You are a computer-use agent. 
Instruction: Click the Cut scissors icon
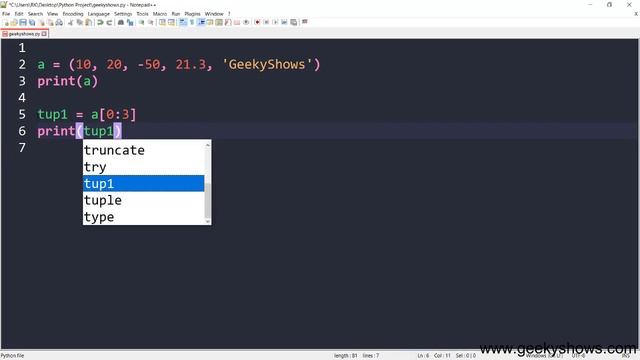point(70,22)
